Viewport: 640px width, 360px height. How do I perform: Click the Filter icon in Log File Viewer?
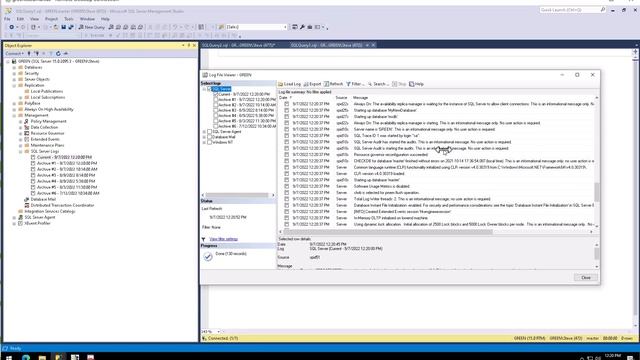(x=348, y=84)
